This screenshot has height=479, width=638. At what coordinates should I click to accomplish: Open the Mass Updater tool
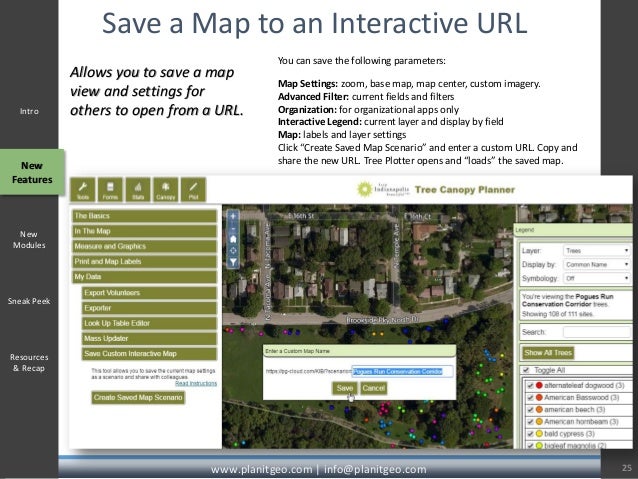149,339
